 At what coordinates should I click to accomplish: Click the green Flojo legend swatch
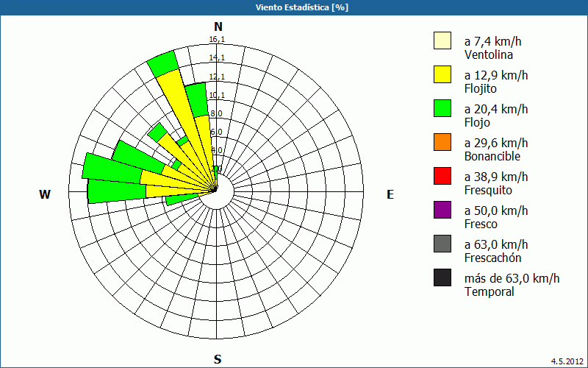[x=442, y=108]
